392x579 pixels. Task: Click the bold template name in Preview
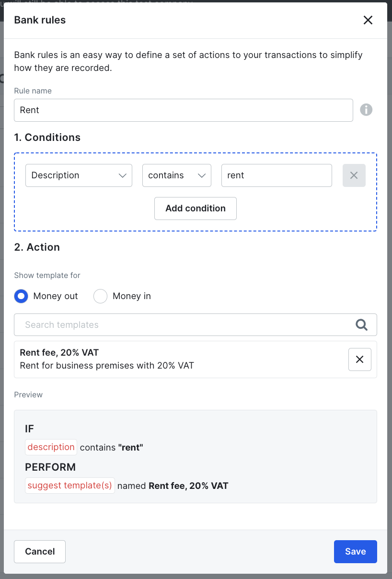[188, 486]
